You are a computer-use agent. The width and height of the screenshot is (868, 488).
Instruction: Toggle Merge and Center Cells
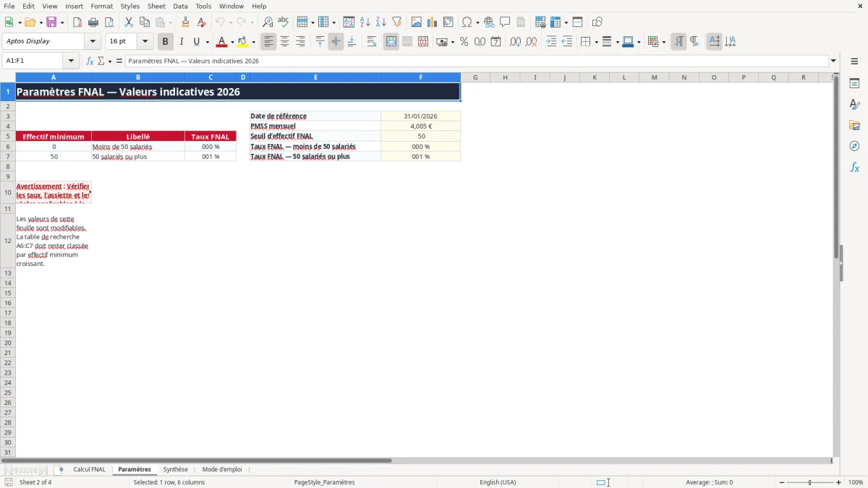[391, 42]
